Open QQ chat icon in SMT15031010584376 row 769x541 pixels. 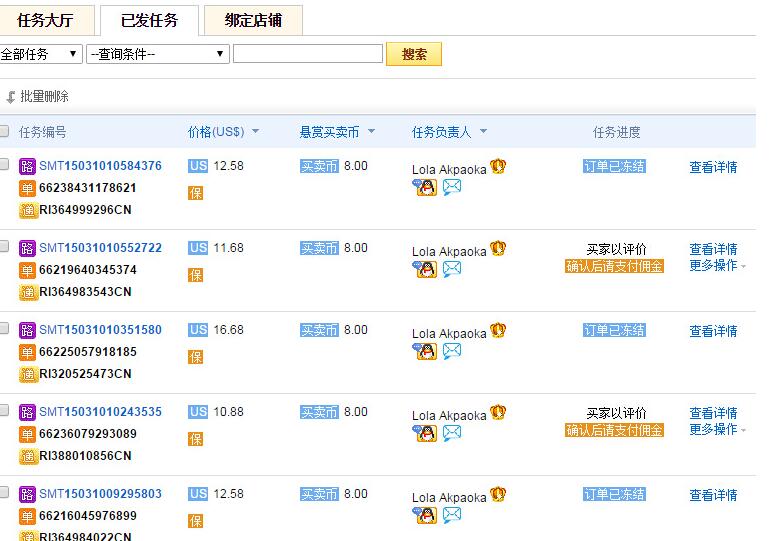[425, 187]
